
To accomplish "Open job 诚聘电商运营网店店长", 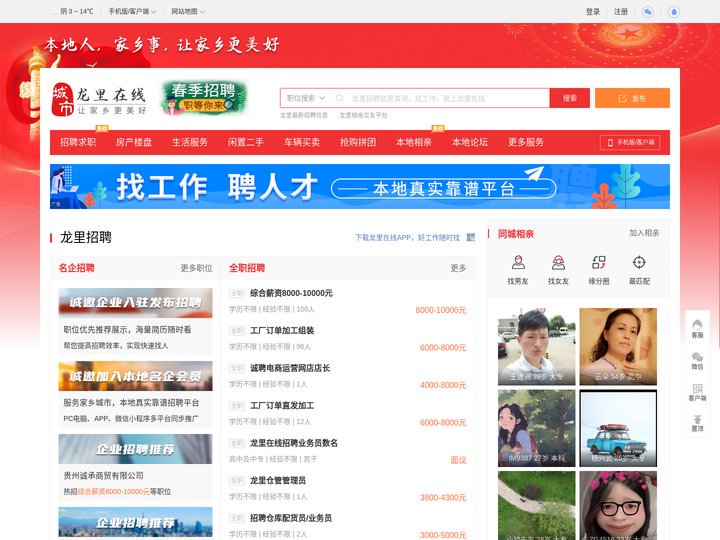I will pos(290,368).
